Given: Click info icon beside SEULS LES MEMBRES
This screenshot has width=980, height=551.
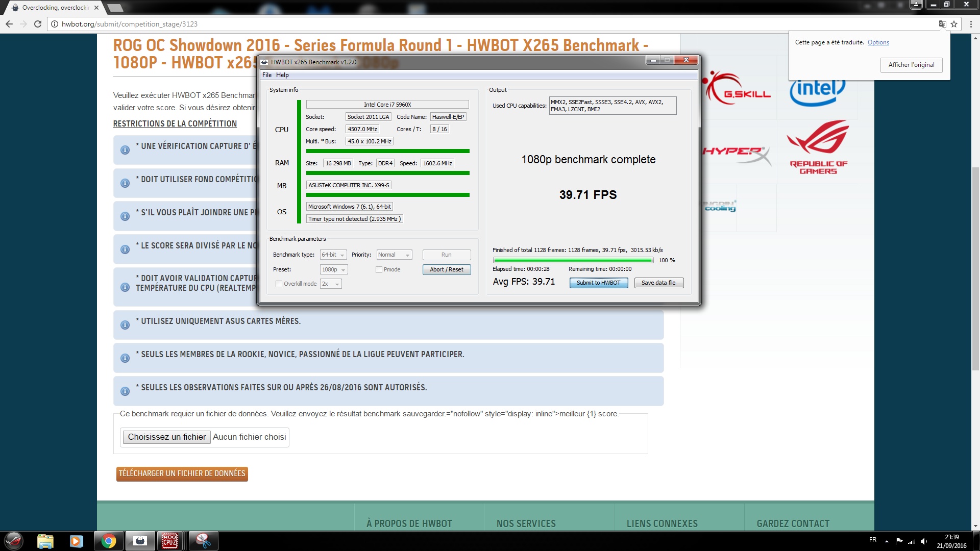Looking at the screenshot, I should pyautogui.click(x=125, y=358).
